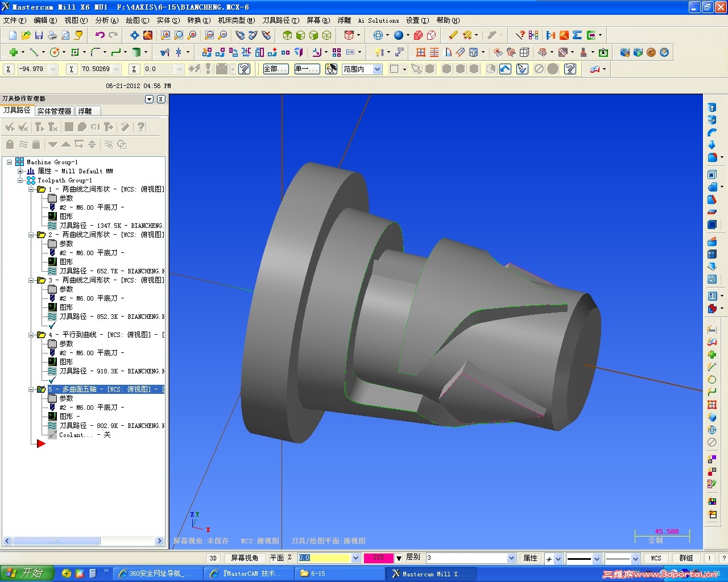The height and width of the screenshot is (582, 728).
Task: Select the green cylinder primitive tool
Action: click(136, 52)
